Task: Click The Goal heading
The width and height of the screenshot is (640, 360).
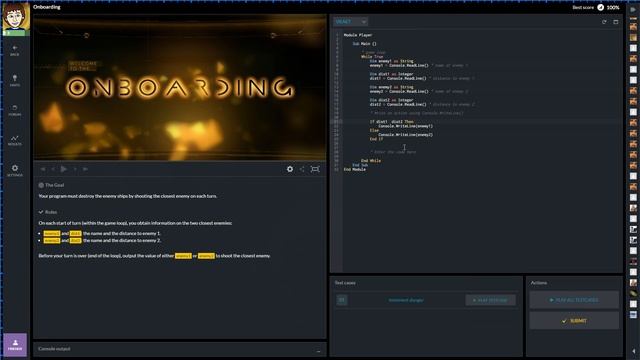Action: click(x=51, y=185)
